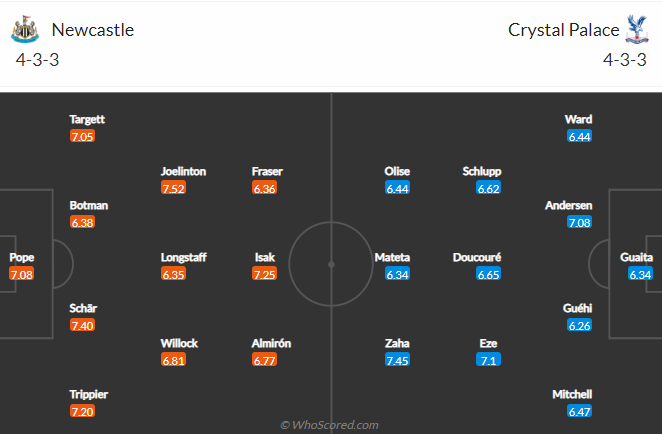Click on player Almirón's name

[x=271, y=343]
